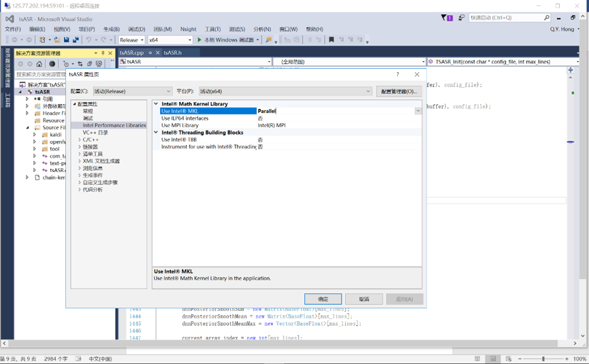The height and width of the screenshot is (364, 589).
Task: Click the find-in-files toolbar icon
Action: coord(268,39)
